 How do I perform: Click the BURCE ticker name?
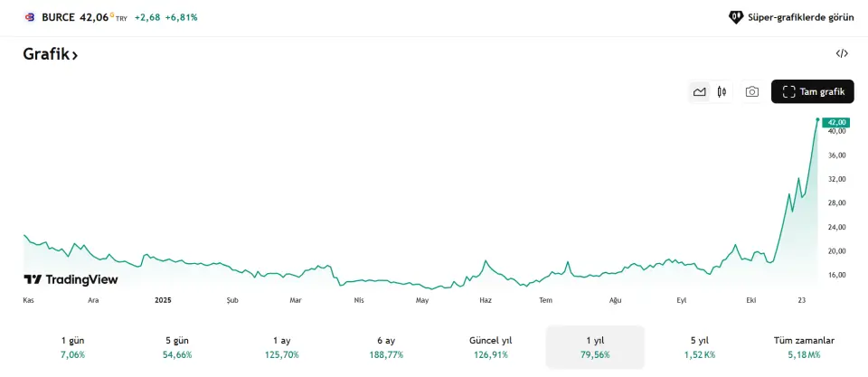(x=58, y=17)
